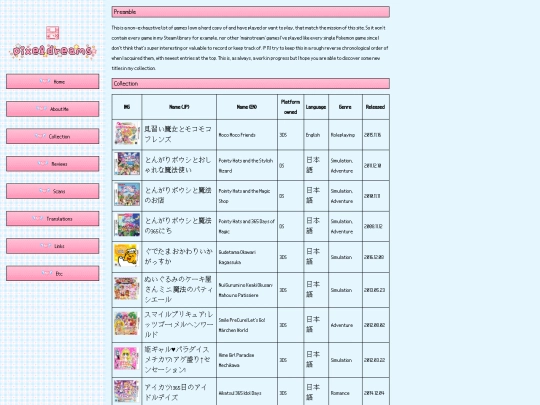
Task: Select 'Roleplaying' genre cell
Action: [343, 135]
